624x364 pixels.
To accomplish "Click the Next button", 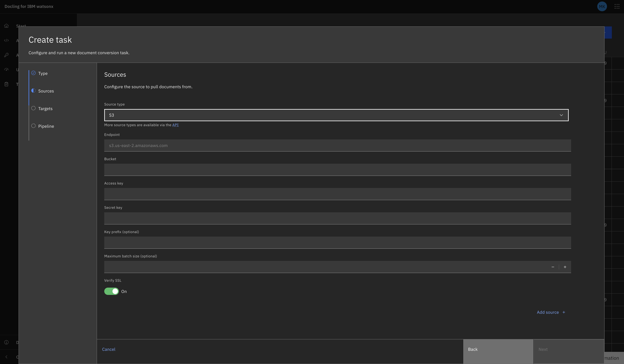I will tap(569, 351).
